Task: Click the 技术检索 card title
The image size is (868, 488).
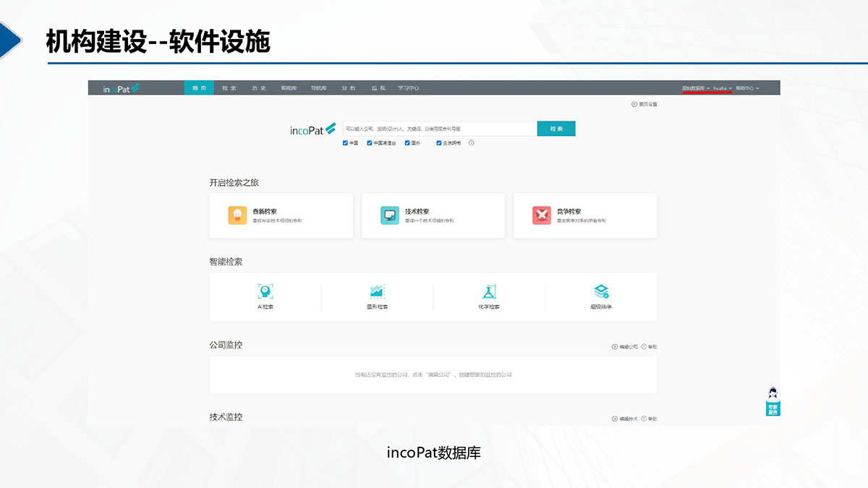Action: 417,212
